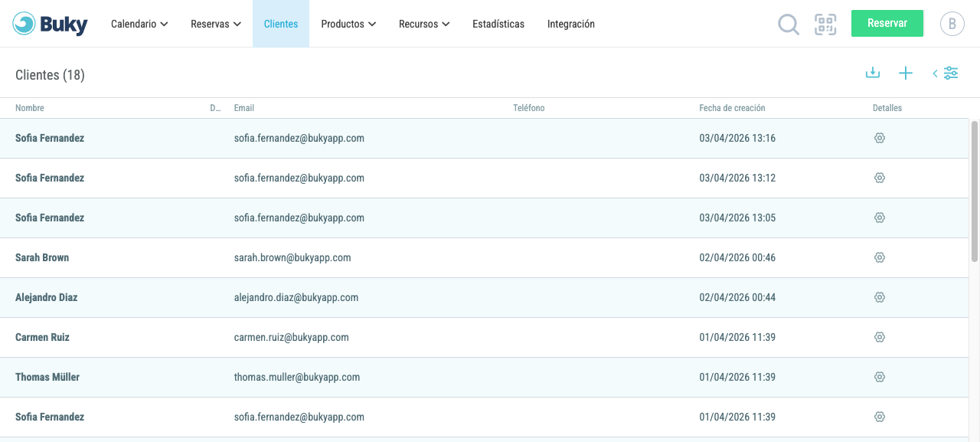Sort by Fecha de creación column header
Image resolution: width=980 pixels, height=442 pixels.
[732, 108]
